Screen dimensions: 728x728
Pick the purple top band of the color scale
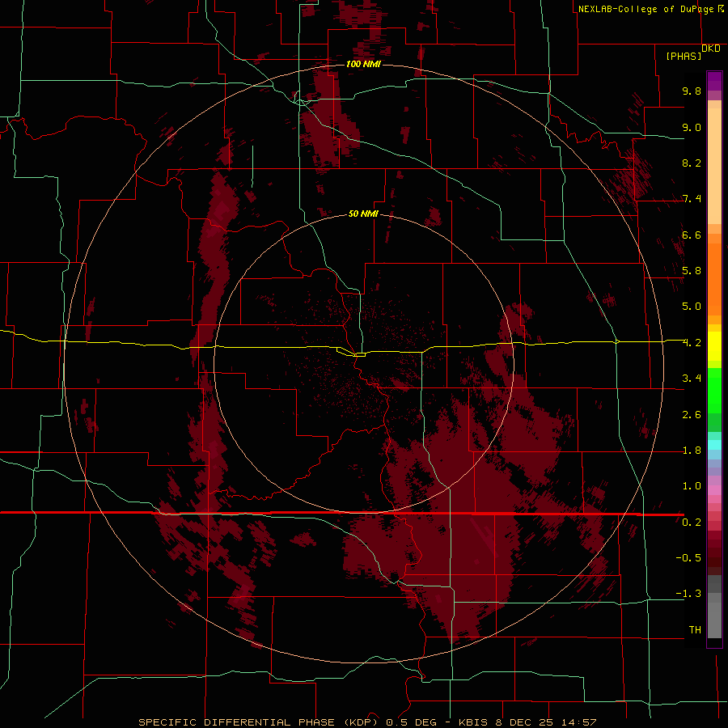(x=714, y=81)
